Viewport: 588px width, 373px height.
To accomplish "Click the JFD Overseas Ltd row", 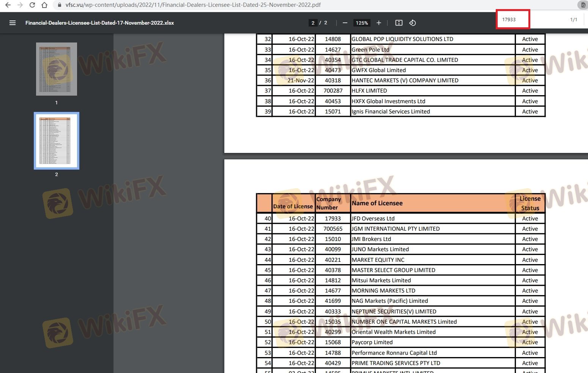I will pyautogui.click(x=373, y=219).
